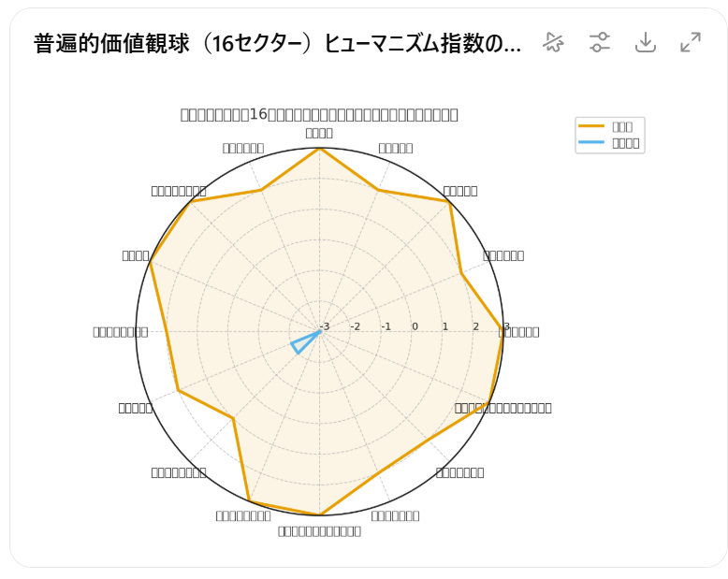Toggle the blue series legend label
728x579 pixels.
[626, 143]
